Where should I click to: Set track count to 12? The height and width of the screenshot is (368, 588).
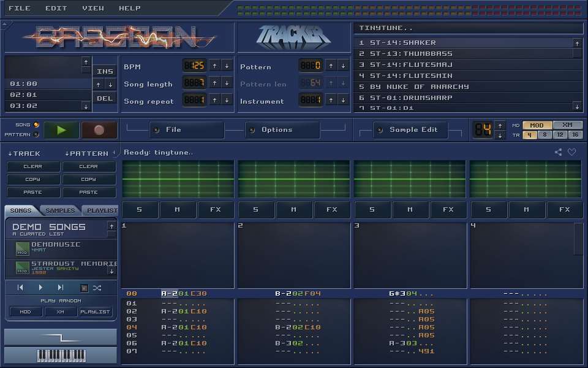[x=560, y=135]
